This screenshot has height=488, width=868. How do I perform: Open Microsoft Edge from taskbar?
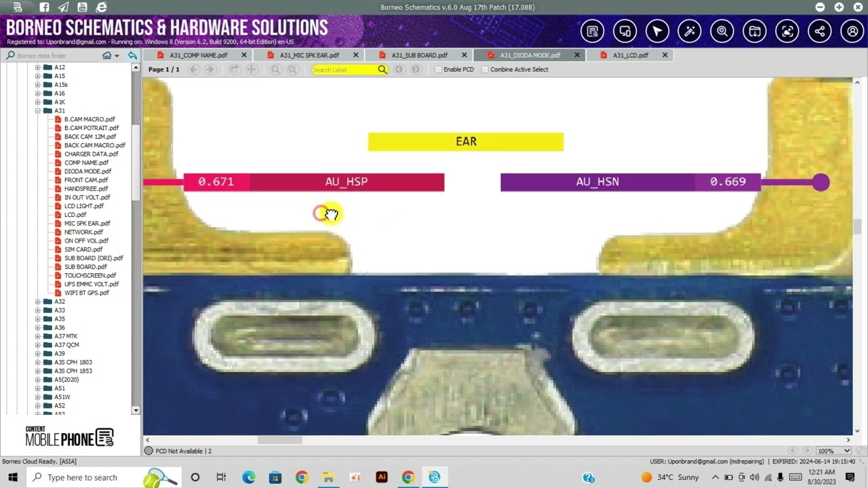[x=248, y=477]
